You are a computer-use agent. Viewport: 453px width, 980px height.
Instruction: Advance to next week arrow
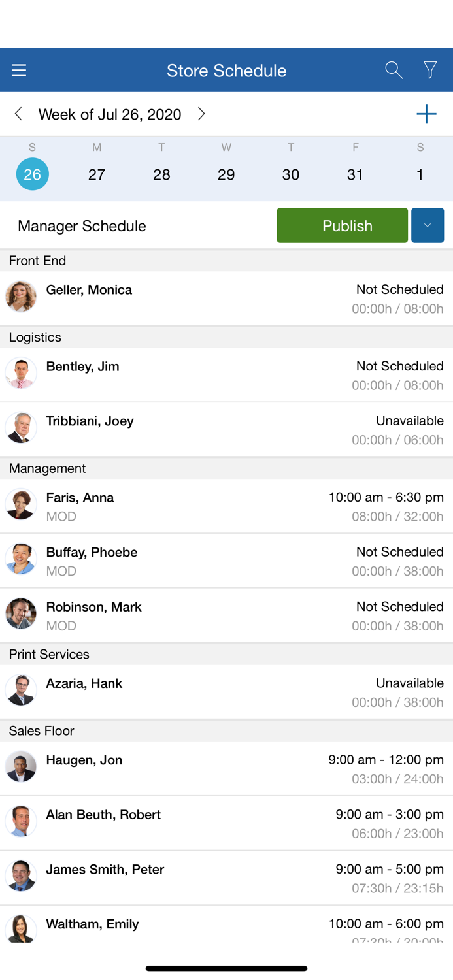201,114
